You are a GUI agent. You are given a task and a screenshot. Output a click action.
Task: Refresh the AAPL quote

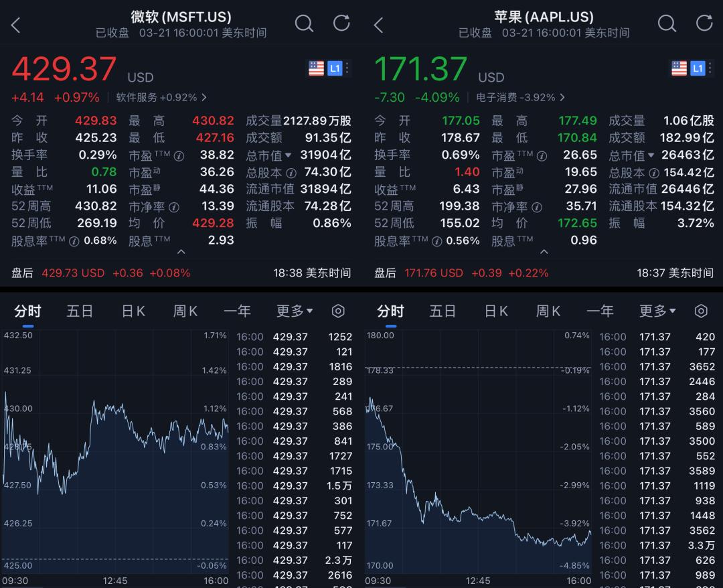click(x=704, y=23)
